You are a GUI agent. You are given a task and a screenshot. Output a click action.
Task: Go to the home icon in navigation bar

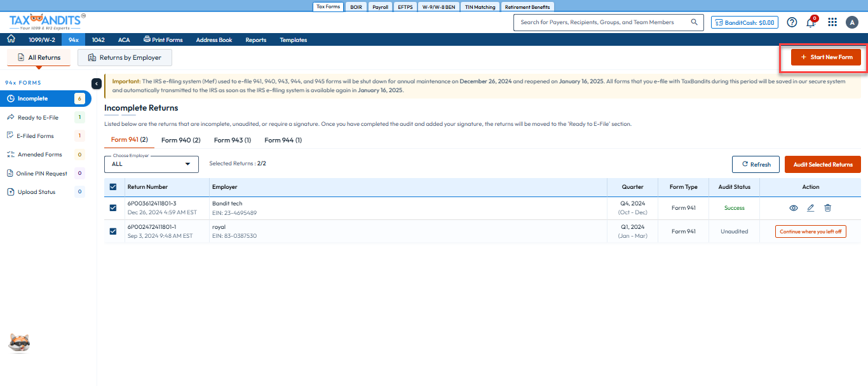[x=11, y=39]
